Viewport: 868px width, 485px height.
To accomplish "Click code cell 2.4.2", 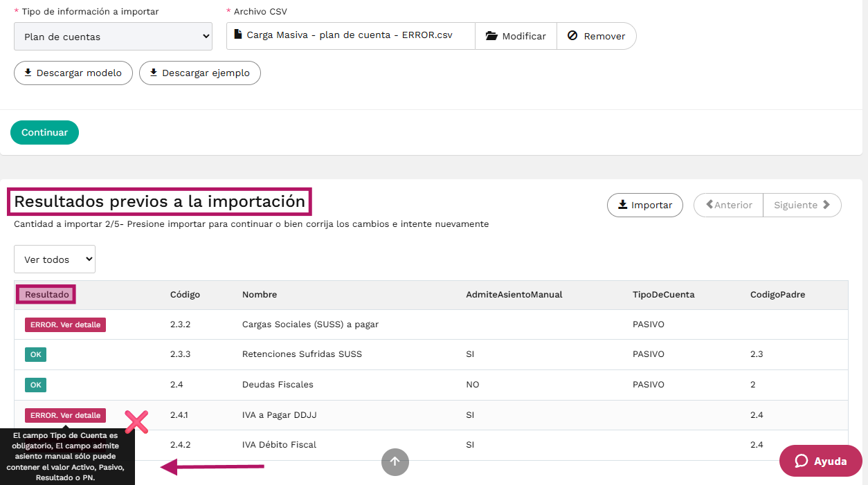I will (180, 445).
